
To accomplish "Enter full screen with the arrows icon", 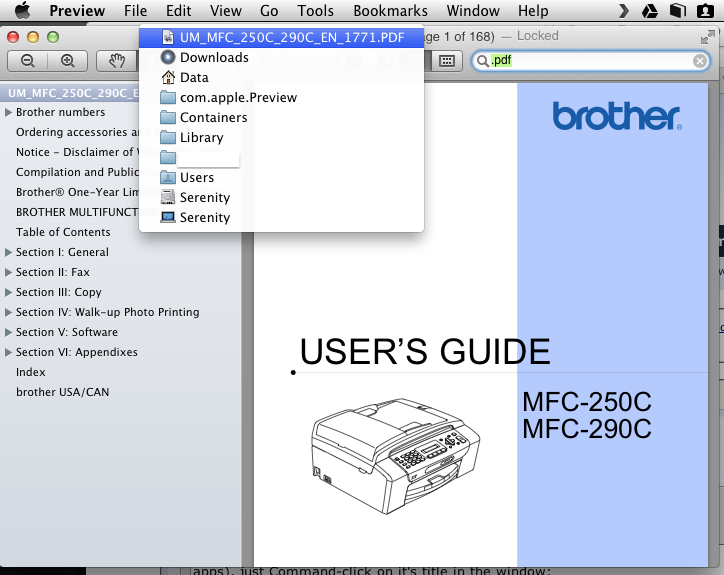I will point(707,37).
